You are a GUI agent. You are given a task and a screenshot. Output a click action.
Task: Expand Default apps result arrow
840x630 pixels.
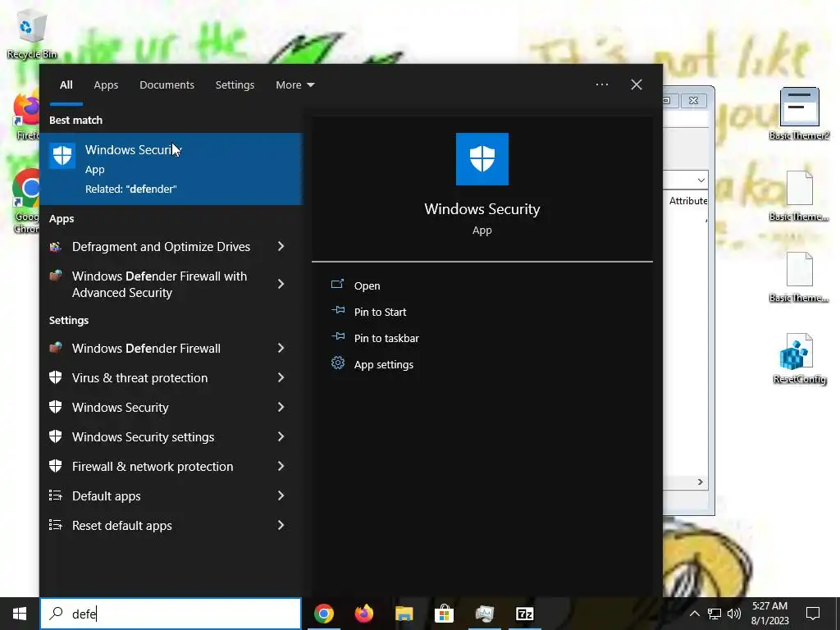[x=281, y=495]
